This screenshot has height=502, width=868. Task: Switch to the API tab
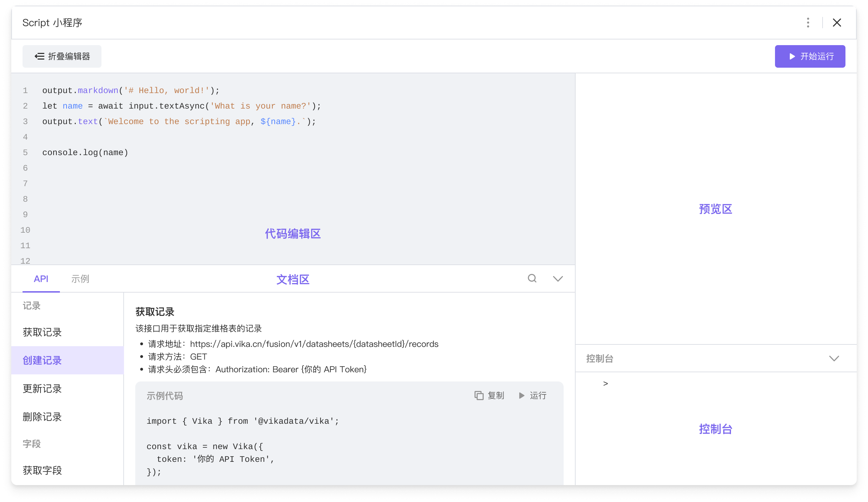coord(41,279)
